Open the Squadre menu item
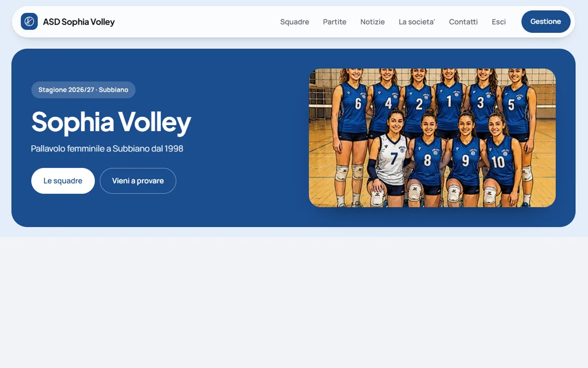 pos(294,22)
